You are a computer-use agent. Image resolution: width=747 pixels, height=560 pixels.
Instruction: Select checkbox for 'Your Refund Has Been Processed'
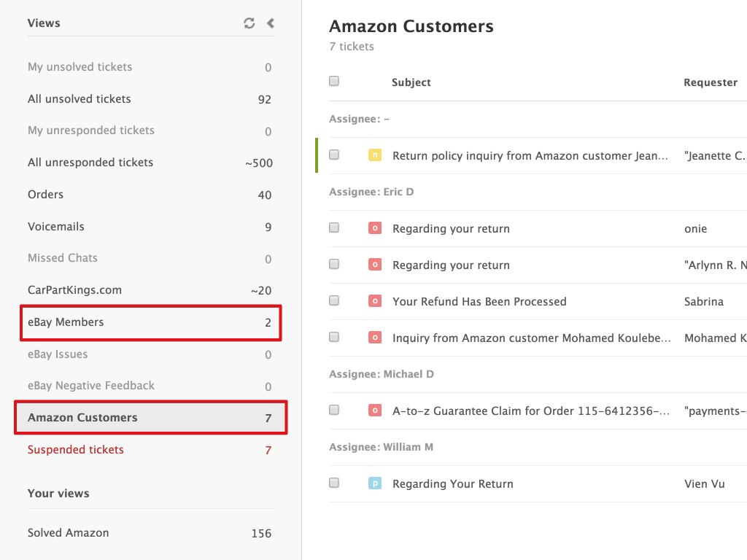tap(334, 300)
